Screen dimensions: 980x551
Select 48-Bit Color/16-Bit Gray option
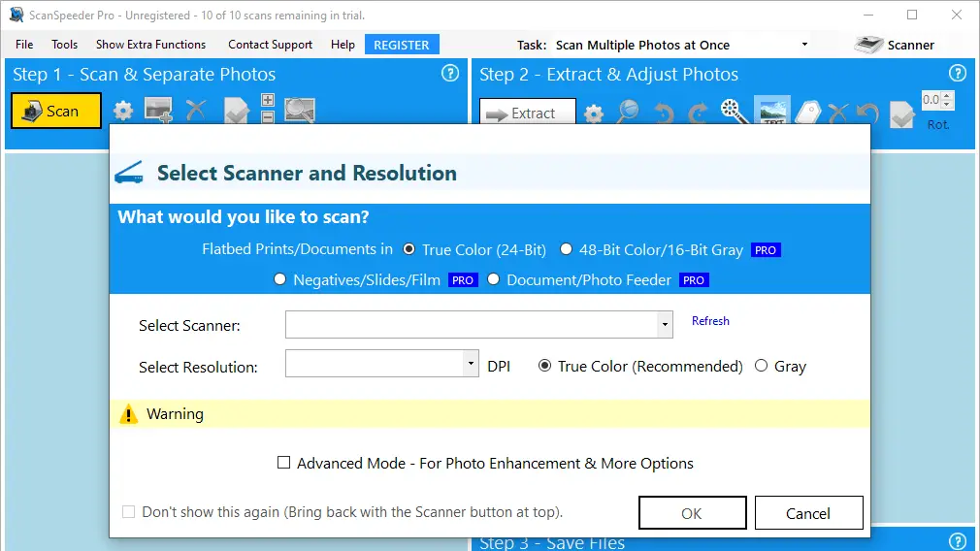(566, 249)
